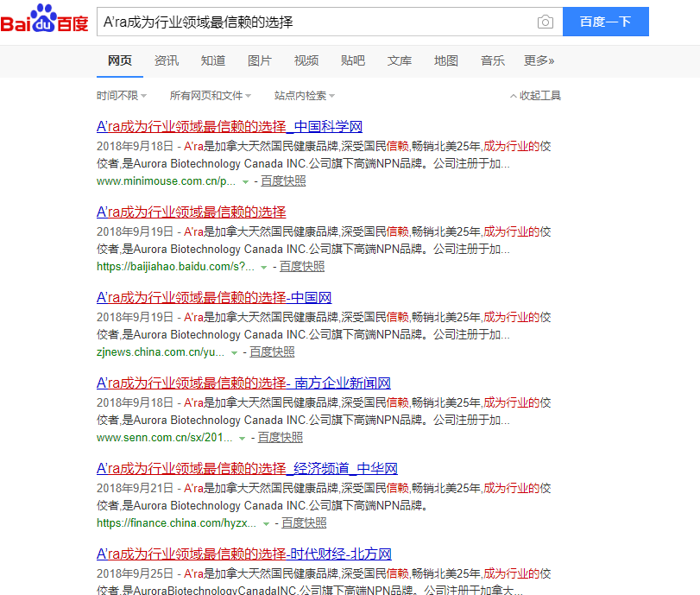Open camera image search icon
Viewport: 700px width, 595px height.
click(545, 22)
